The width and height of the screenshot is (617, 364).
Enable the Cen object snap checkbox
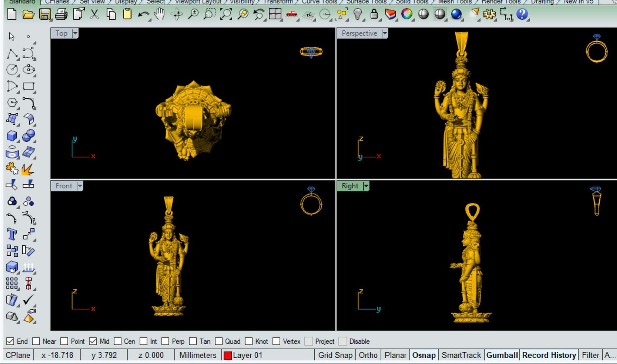pos(118,341)
